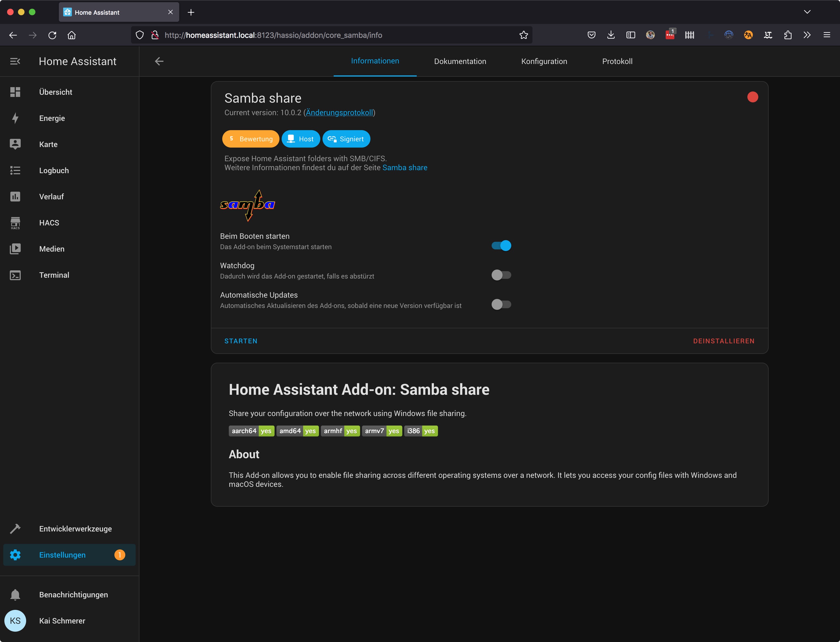Open the Energie lightning bolt item
This screenshot has width=840, height=642.
(15, 118)
